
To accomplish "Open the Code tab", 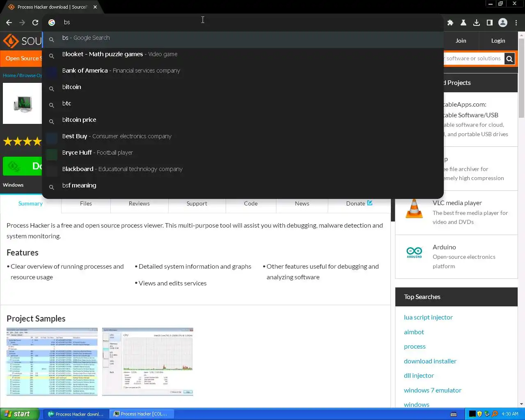I will click(x=251, y=204).
